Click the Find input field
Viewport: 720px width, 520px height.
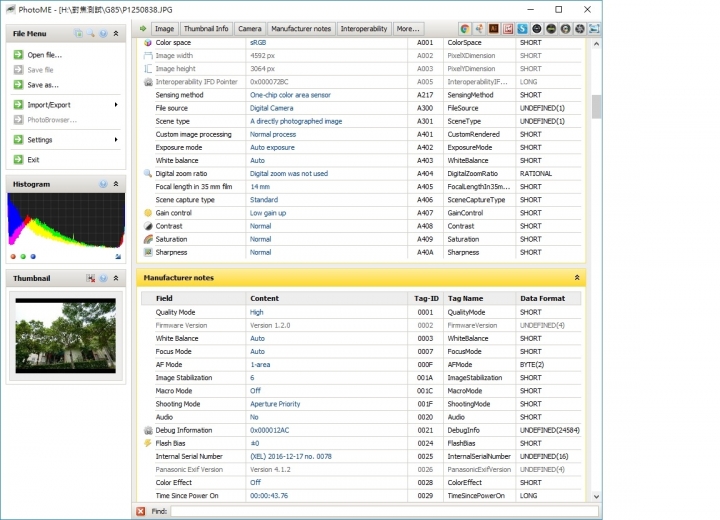385,511
